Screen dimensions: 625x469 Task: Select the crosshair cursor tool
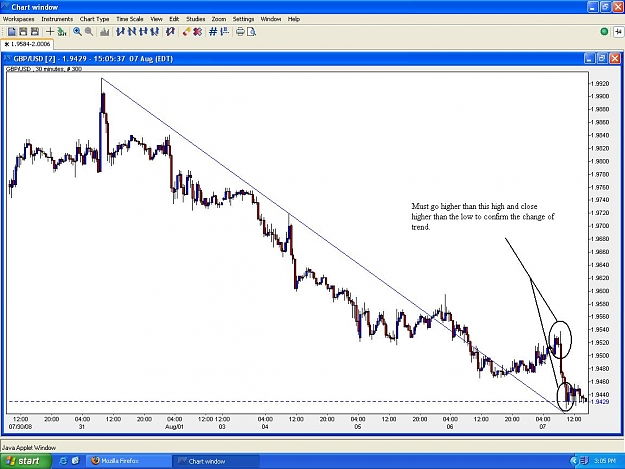coord(50,32)
